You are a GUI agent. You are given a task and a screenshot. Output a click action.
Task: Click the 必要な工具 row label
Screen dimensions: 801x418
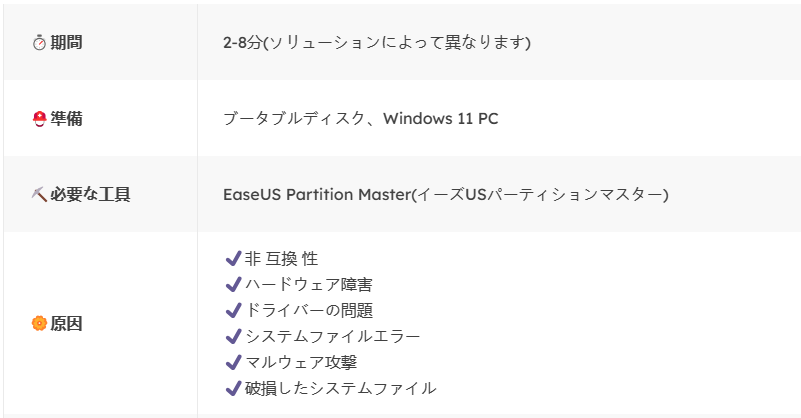[x=90, y=194]
